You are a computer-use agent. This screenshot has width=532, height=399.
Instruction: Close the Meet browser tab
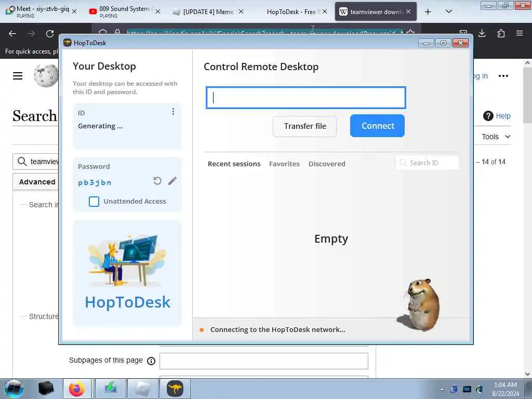(x=74, y=11)
